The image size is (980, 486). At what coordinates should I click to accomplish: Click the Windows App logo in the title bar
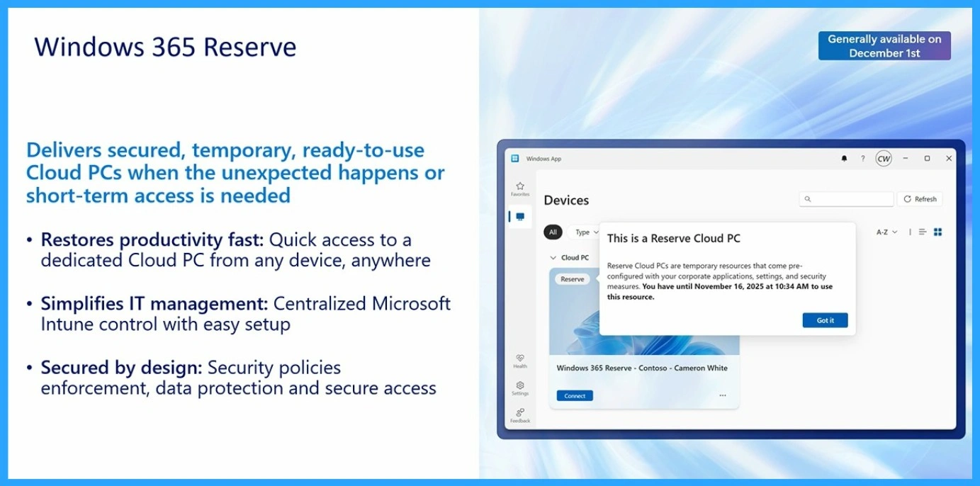click(514, 158)
